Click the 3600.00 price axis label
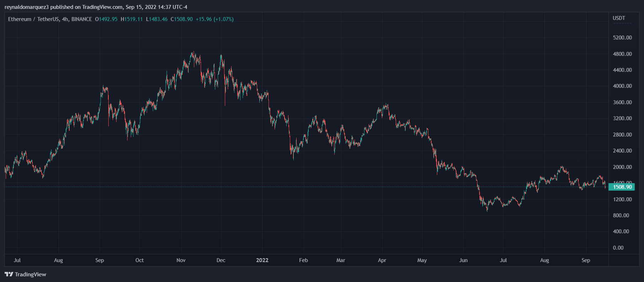 tap(622, 102)
